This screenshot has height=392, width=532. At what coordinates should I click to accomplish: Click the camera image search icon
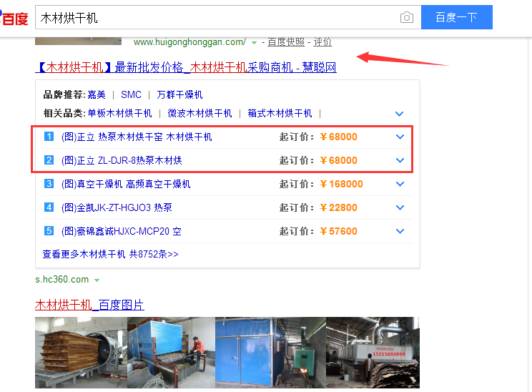pos(406,17)
